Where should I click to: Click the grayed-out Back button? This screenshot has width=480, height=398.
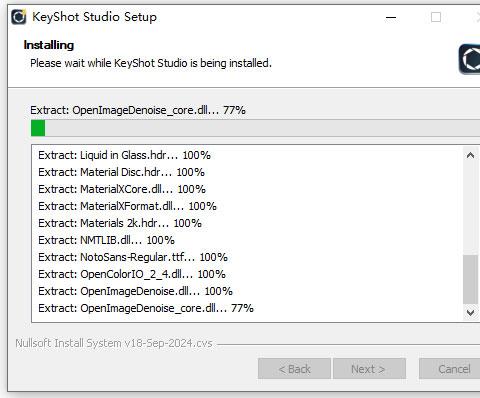pos(294,369)
